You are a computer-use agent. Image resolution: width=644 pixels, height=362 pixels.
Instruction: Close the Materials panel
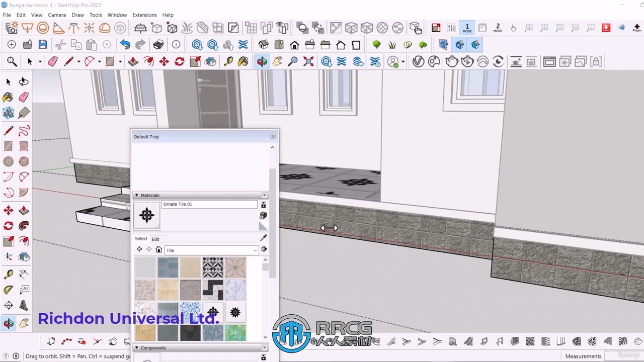264,195
